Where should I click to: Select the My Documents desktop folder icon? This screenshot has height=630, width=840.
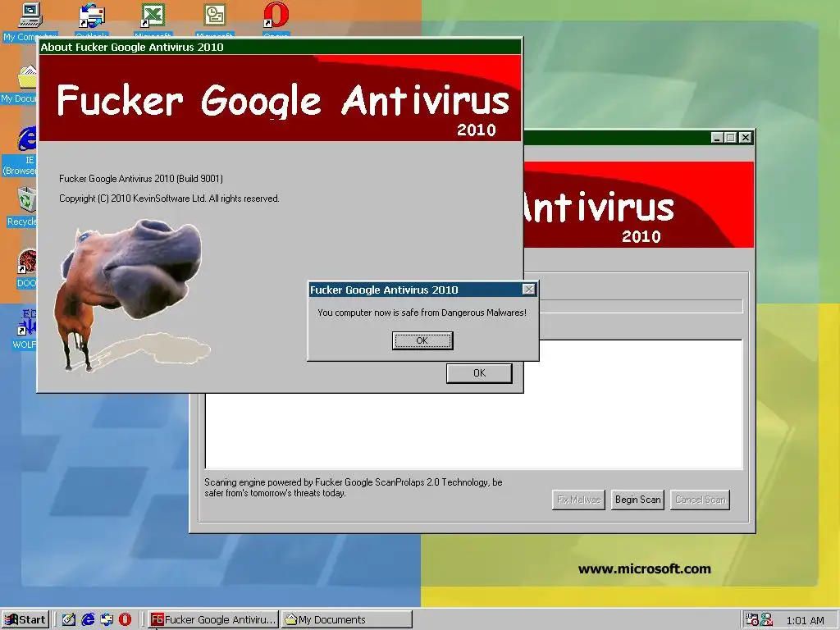coord(20,84)
